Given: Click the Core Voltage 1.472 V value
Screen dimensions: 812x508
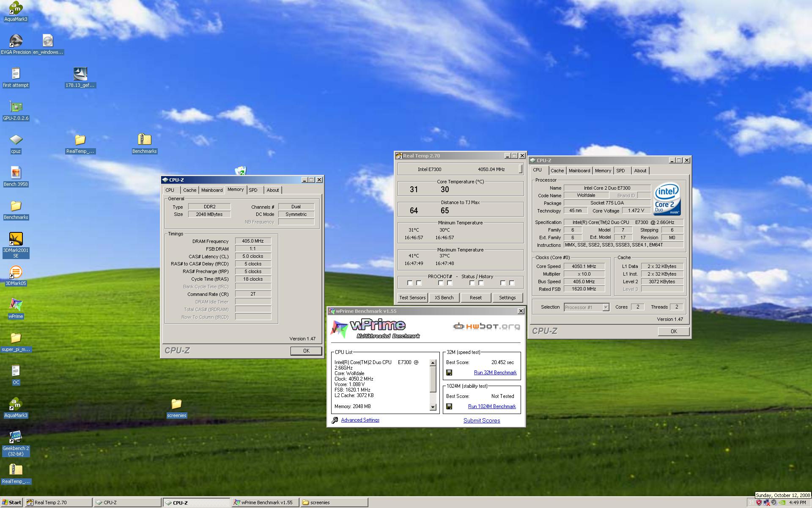Looking at the screenshot, I should [636, 210].
